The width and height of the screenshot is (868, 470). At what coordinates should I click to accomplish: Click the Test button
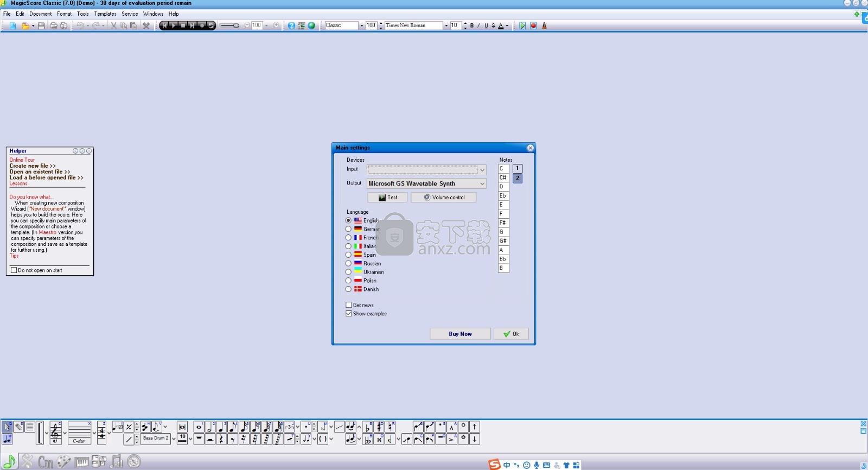(x=387, y=198)
